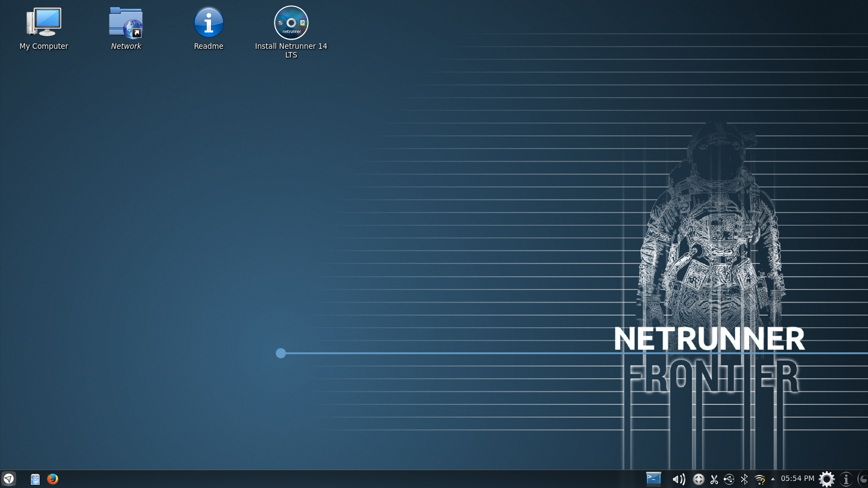
Task: Toggle WiFi using the network tray icon
Action: point(758,479)
